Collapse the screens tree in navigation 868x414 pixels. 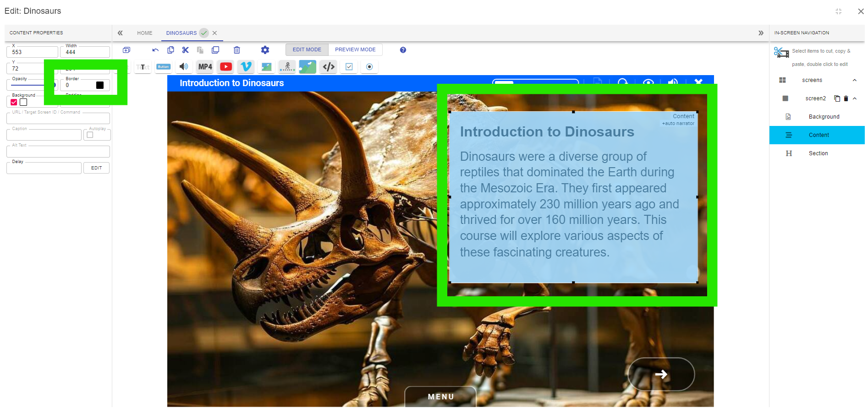(x=855, y=80)
